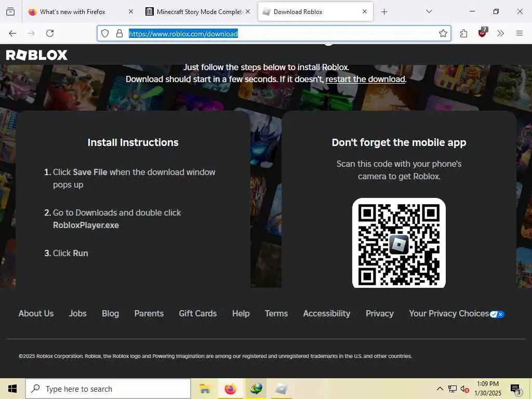The width and height of the screenshot is (532, 399).
Task: Open File Explorer from taskbar
Action: click(205, 389)
